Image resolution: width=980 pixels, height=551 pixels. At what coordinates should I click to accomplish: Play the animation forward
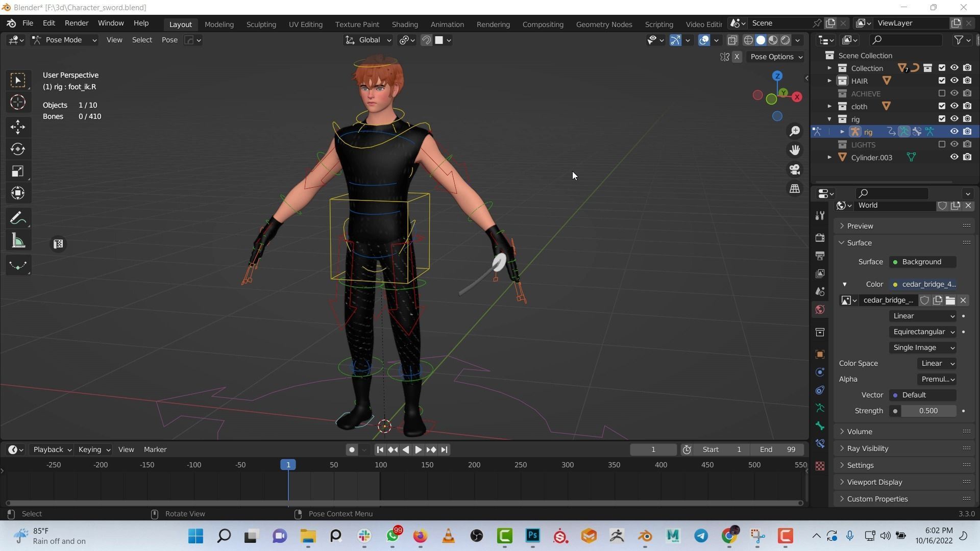click(418, 450)
